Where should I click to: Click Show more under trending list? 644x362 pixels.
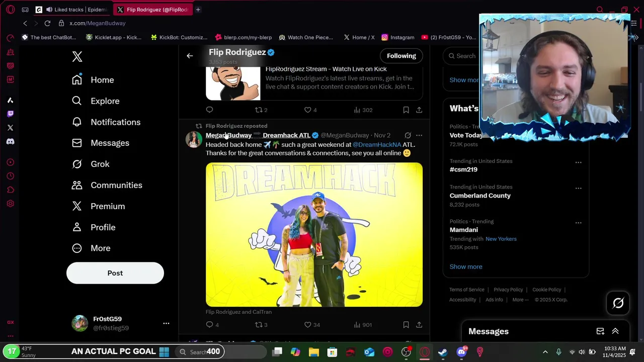[x=466, y=266]
